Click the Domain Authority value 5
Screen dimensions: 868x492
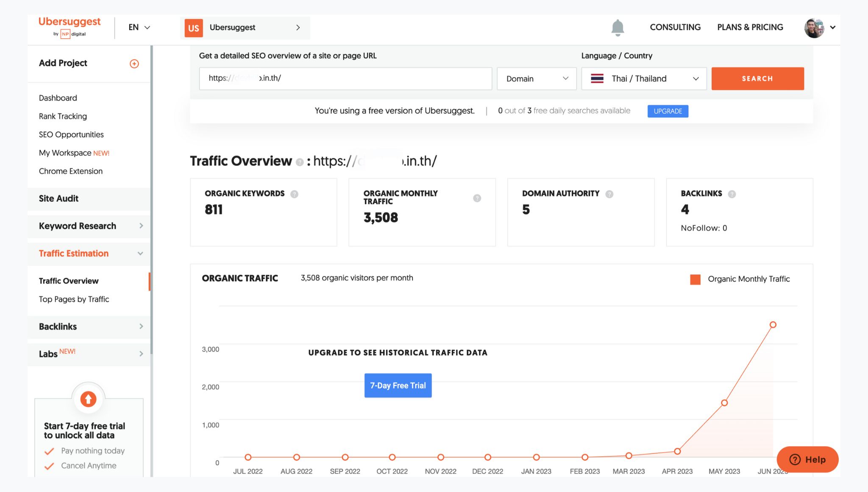tap(526, 210)
